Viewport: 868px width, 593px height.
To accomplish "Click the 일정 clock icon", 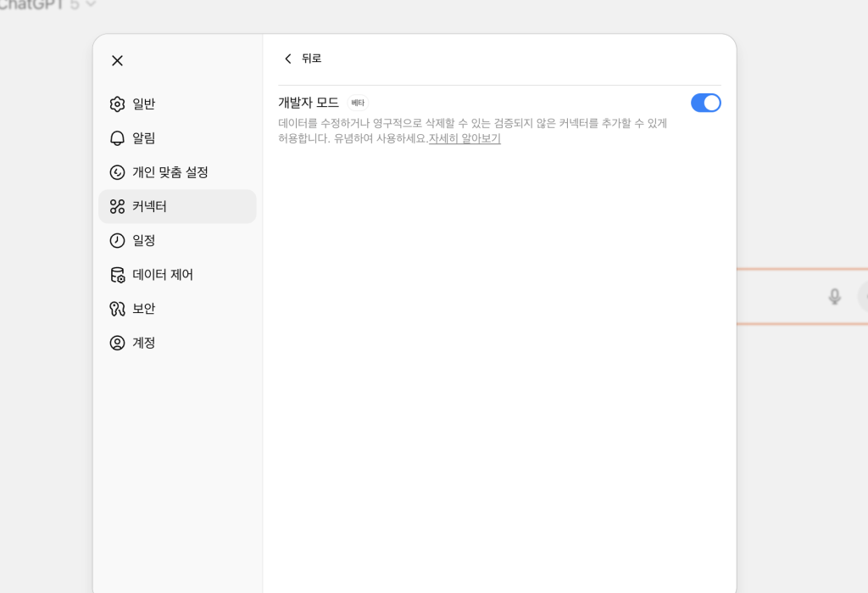I will click(x=117, y=241).
